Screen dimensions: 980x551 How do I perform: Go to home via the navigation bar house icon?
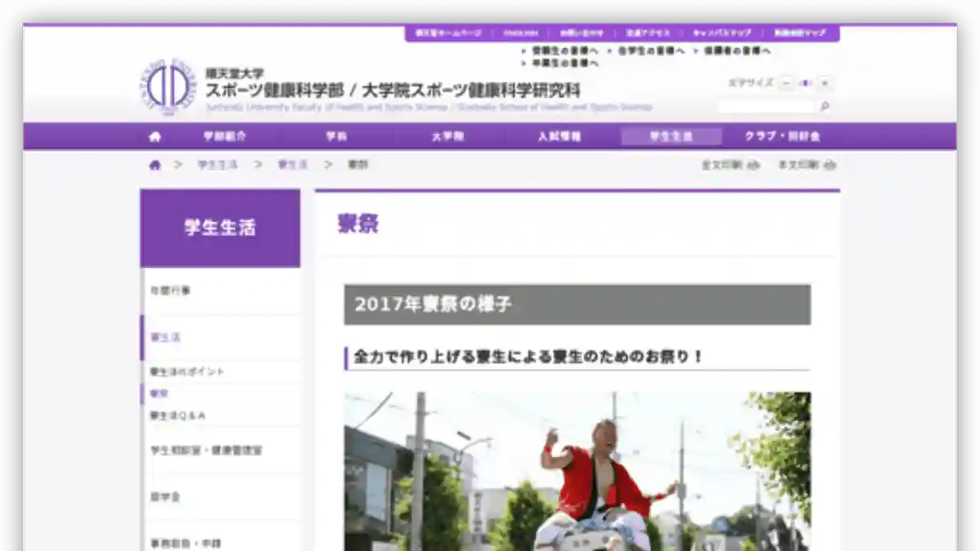point(155,136)
